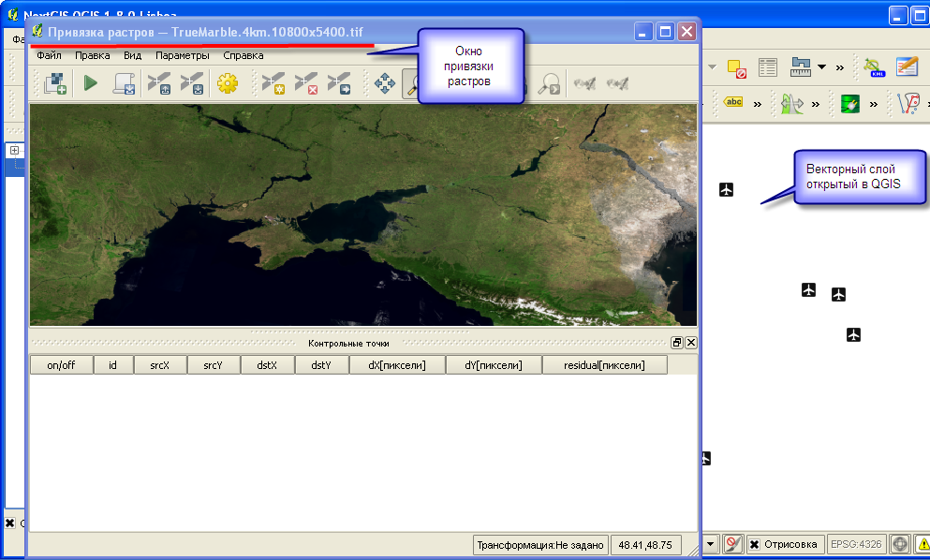Open transformation settings via yellow gear icon
The image size is (930, 560).
point(227,83)
